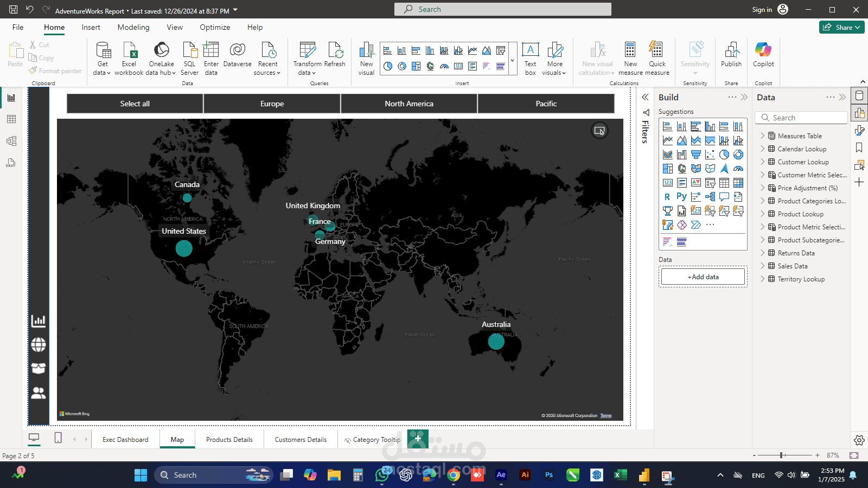Open Format pane paintbrush icon
The image size is (868, 488).
click(x=859, y=130)
